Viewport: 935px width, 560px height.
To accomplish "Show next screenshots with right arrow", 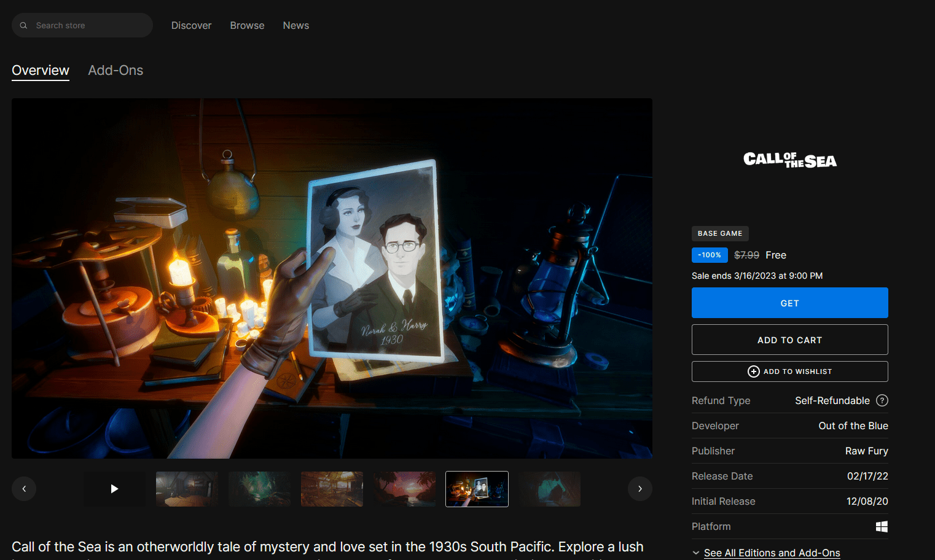I will 640,489.
